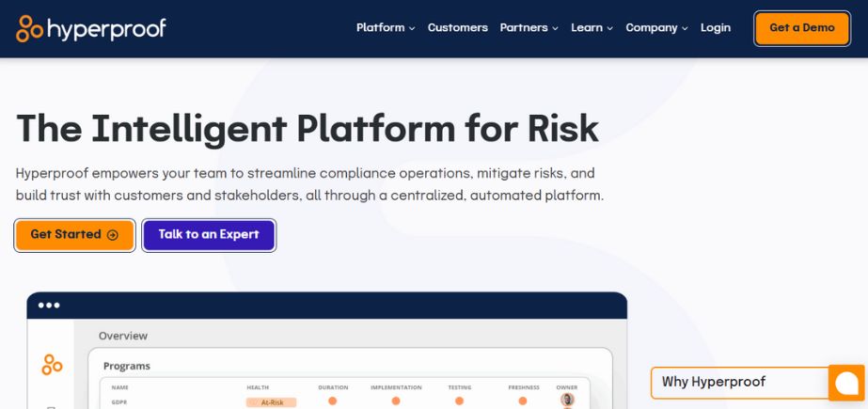Screen dimensions: 868x409
Task: Click the Hyperproof icon in dashboard sidebar
Action: 52,364
